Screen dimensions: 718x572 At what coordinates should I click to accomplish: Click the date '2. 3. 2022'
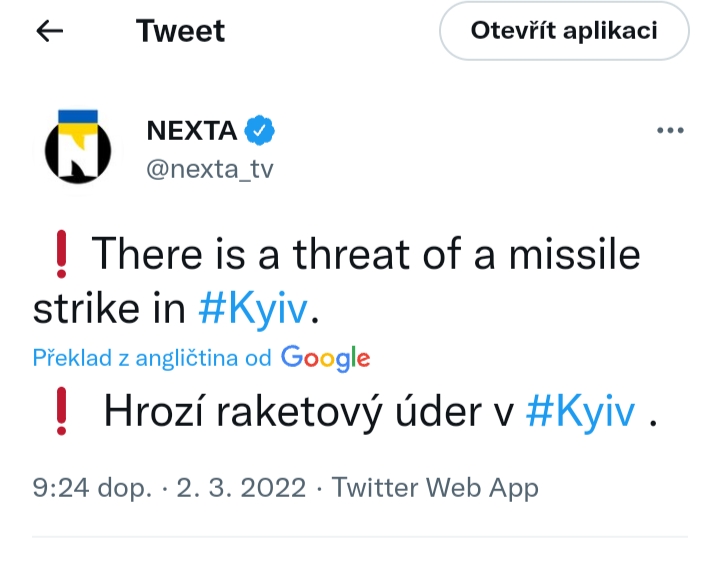point(241,488)
